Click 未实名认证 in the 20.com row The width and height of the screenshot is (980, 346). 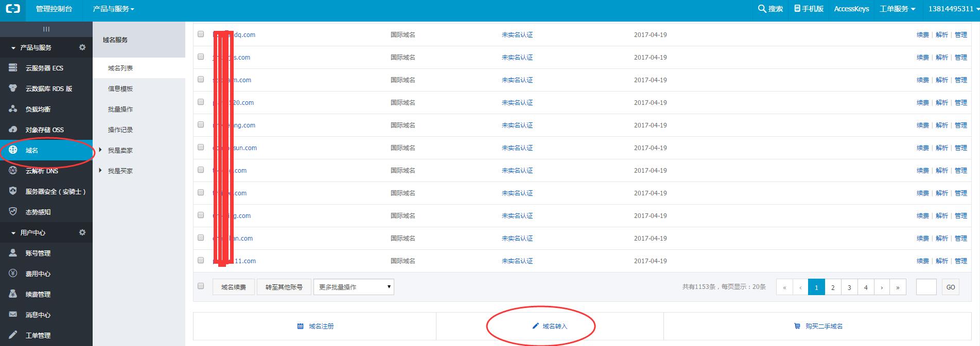pos(517,102)
